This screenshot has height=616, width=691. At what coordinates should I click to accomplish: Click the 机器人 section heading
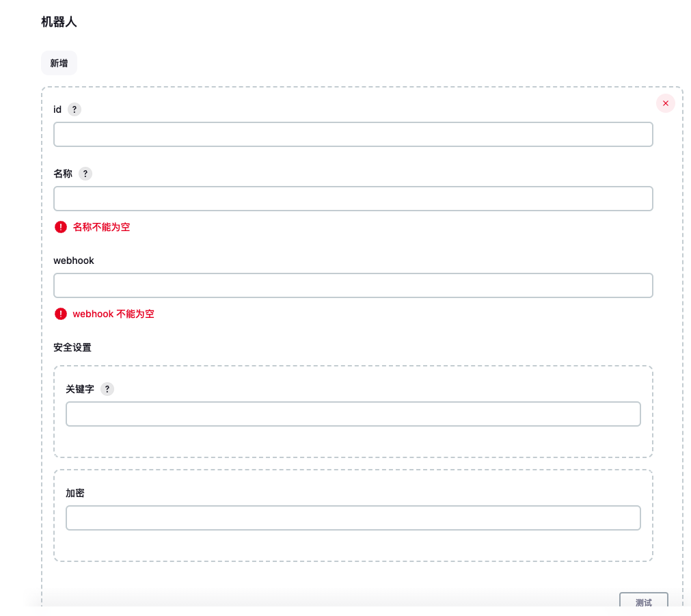59,22
